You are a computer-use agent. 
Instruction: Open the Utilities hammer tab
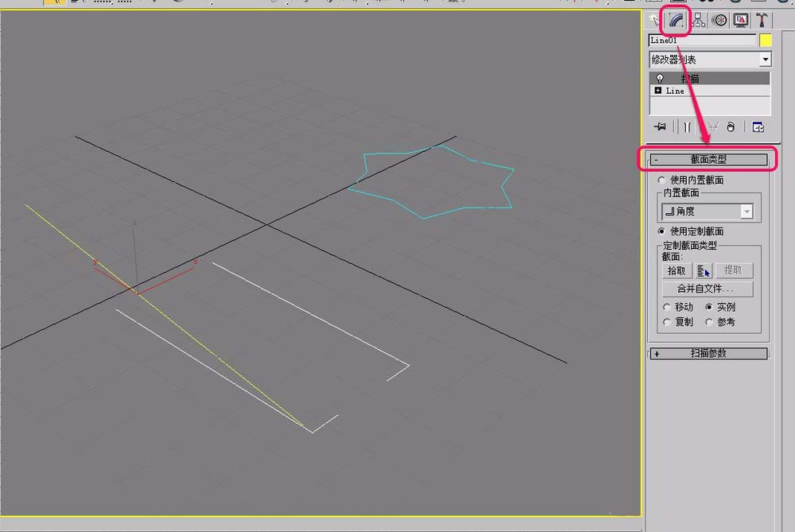point(762,20)
